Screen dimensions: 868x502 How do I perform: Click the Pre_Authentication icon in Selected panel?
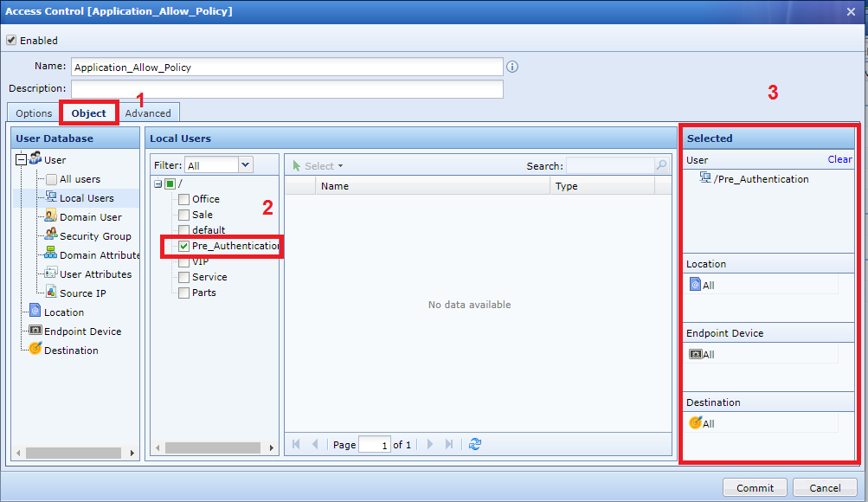705,177
